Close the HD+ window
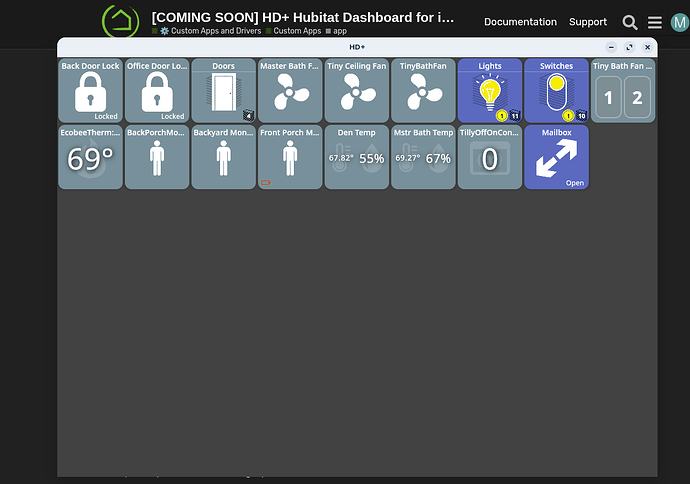Screen dimensions: 690x484 tap(647, 47)
